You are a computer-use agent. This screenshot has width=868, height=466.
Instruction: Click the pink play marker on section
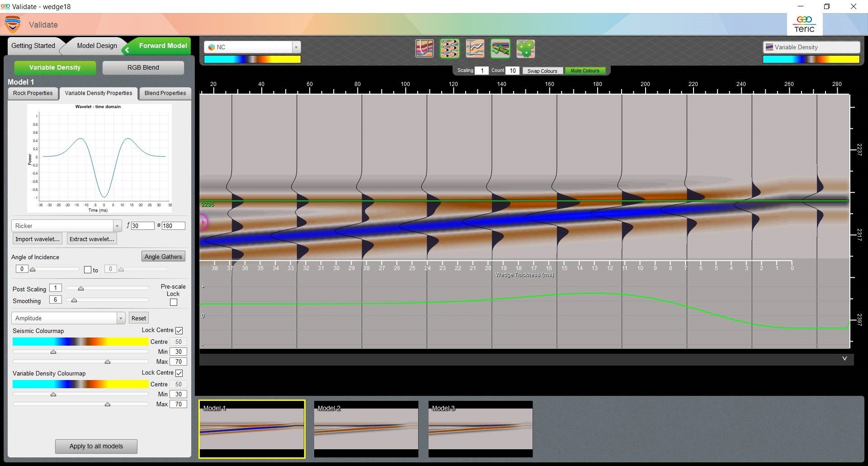tap(203, 222)
